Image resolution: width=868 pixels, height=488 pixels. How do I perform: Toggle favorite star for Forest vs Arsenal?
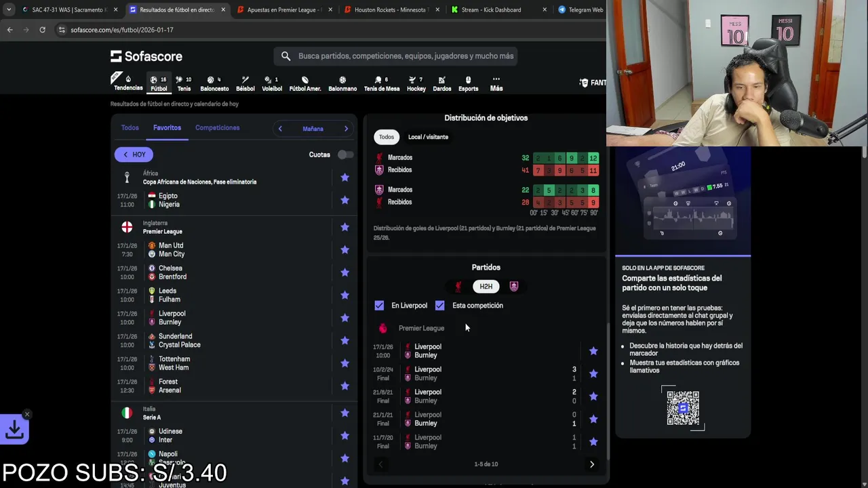[344, 386]
